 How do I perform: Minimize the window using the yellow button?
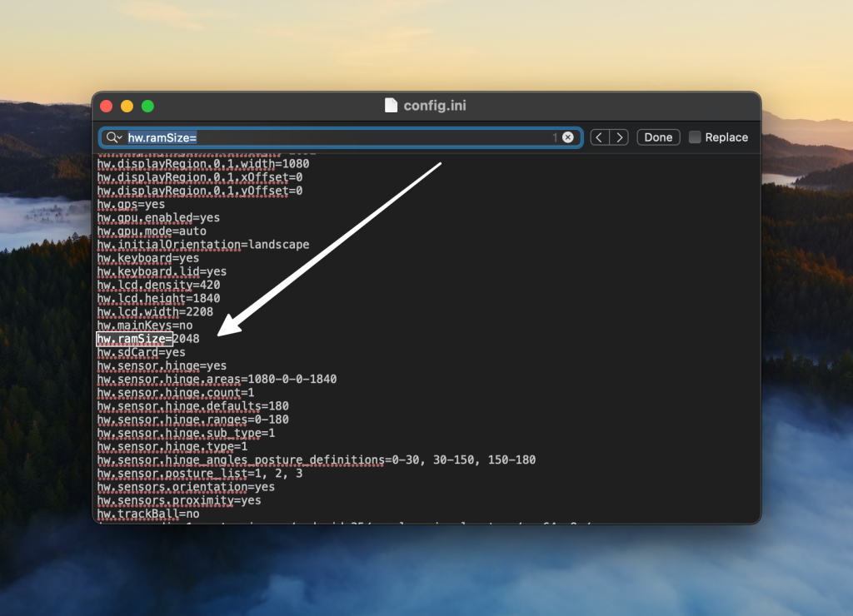click(127, 106)
